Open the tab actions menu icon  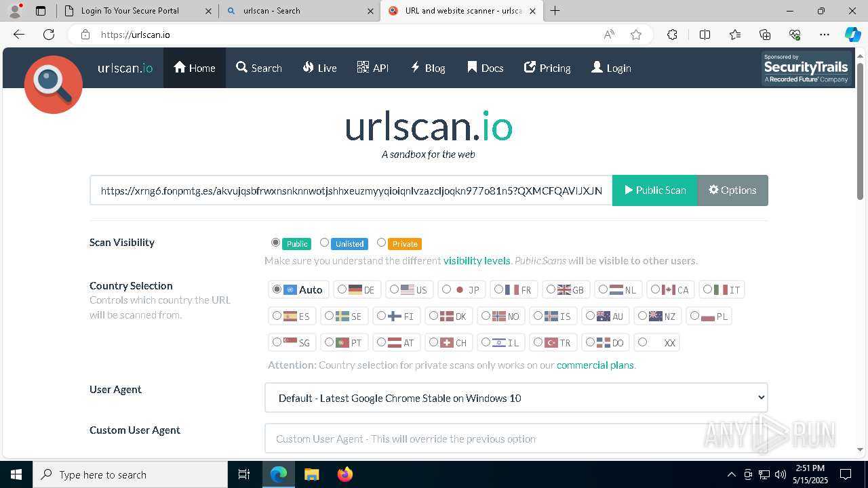[x=41, y=11]
